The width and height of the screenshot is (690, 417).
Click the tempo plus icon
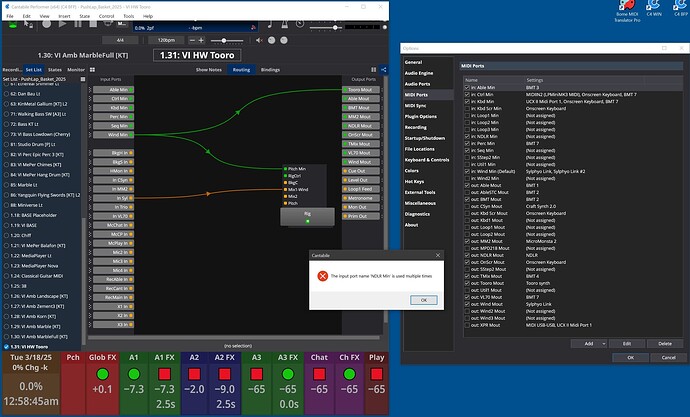[201, 40]
